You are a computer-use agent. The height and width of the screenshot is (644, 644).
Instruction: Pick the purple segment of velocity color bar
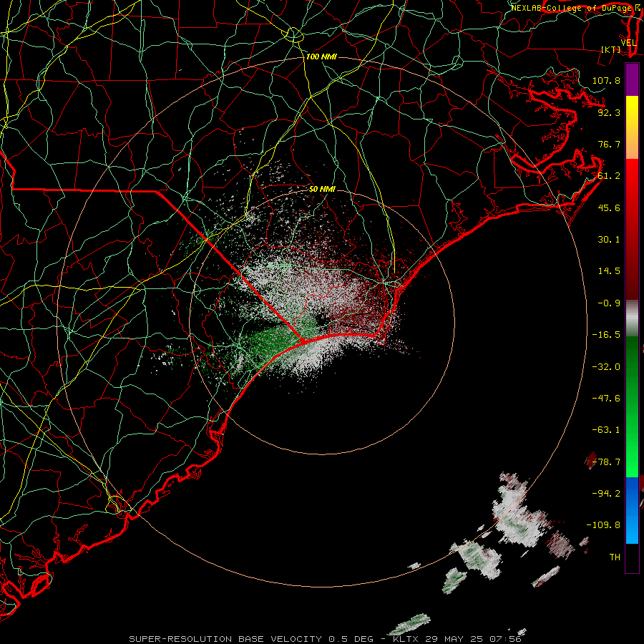[x=632, y=79]
